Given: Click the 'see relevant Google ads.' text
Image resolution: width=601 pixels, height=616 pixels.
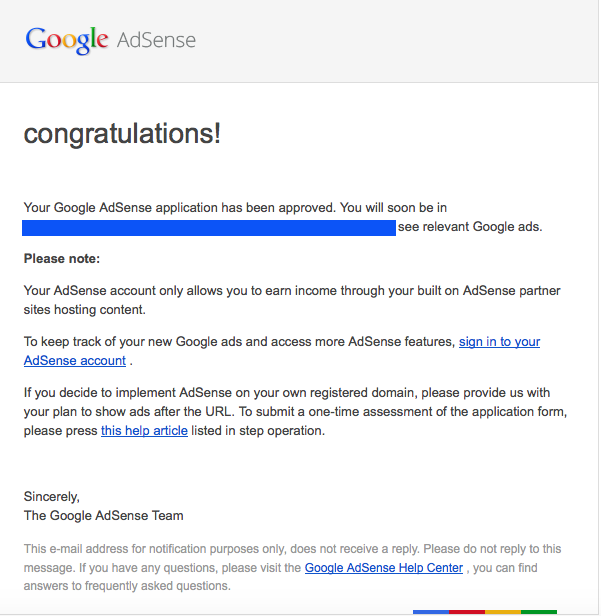Looking at the screenshot, I should 470,227.
